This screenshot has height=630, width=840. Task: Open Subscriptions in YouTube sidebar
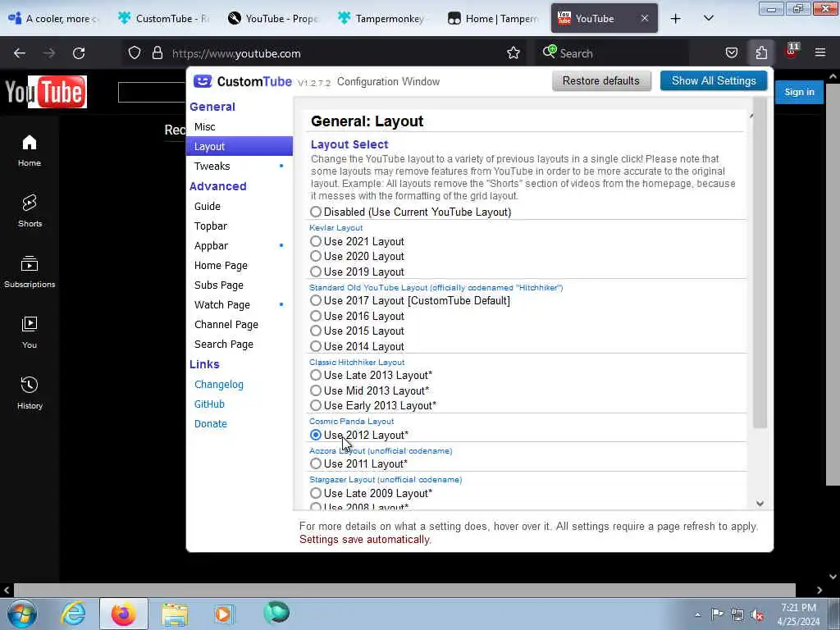point(30,272)
